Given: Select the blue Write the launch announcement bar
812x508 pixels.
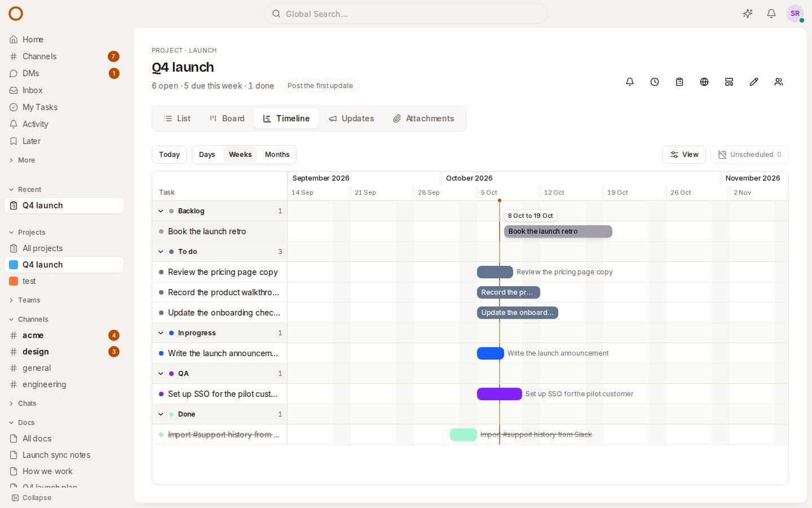Looking at the screenshot, I should click(x=491, y=353).
